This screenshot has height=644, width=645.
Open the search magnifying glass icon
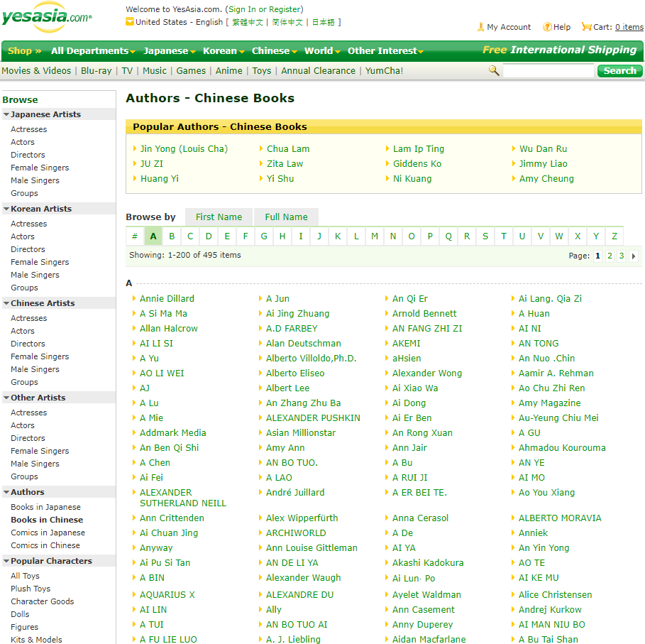click(x=494, y=71)
